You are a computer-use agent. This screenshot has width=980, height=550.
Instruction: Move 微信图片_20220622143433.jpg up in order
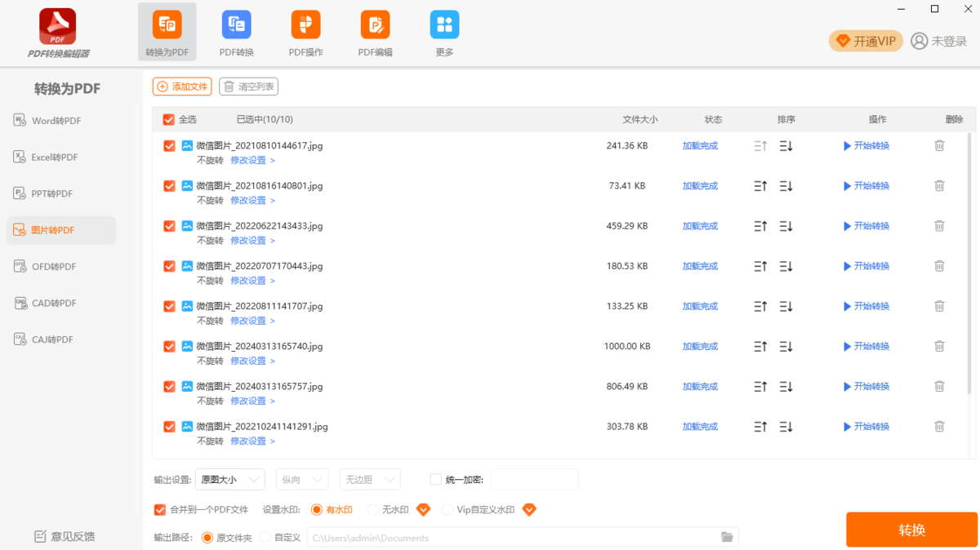760,226
